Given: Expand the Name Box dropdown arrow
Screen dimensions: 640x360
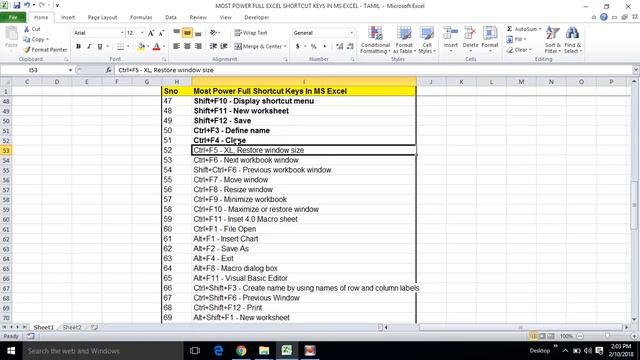Looking at the screenshot, I should [70, 70].
